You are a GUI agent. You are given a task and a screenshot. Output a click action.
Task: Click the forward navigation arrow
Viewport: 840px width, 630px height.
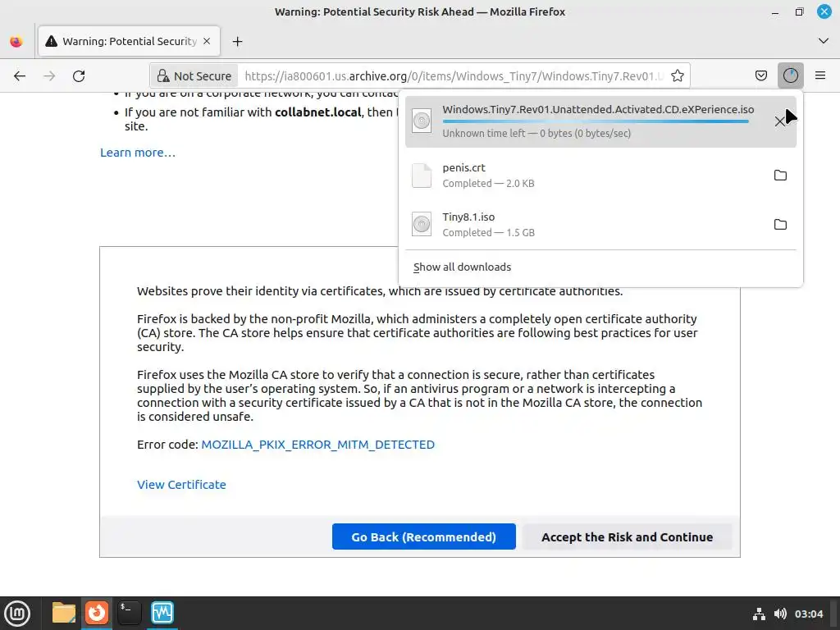click(49, 76)
